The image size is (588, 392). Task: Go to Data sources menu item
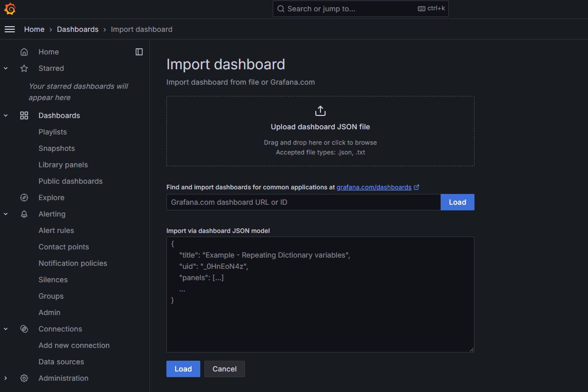pyautogui.click(x=61, y=362)
